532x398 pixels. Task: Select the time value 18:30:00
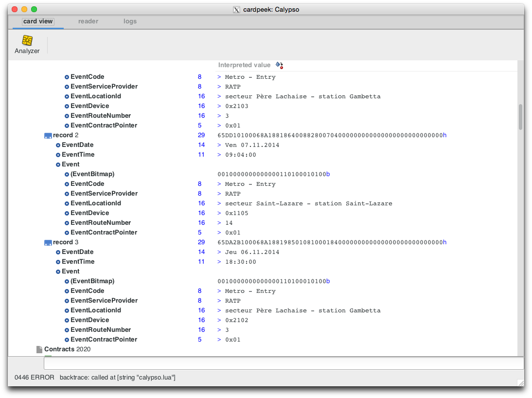[241, 262]
